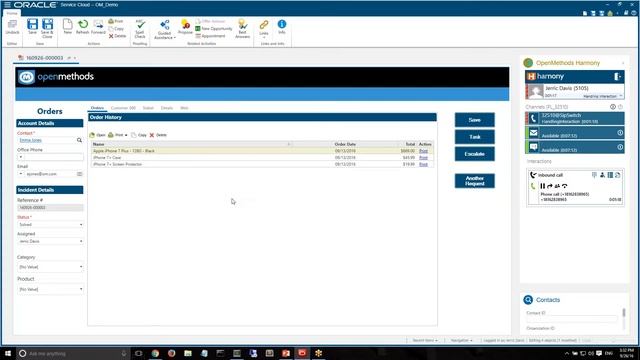Click Open in Order History toolbar
This screenshot has width=640, height=360.
tap(98, 135)
